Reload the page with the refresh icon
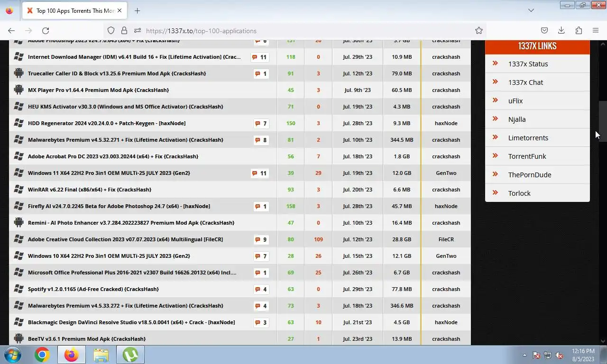 coord(46,30)
